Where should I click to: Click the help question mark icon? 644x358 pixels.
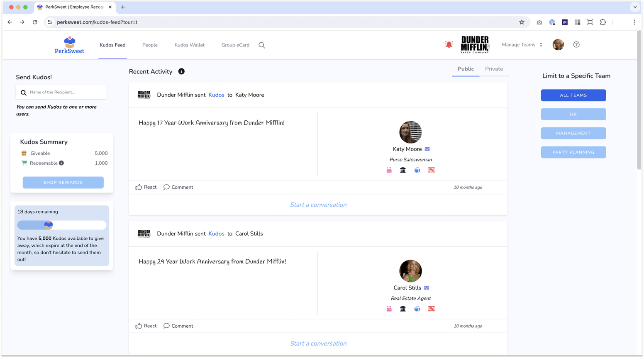tap(576, 44)
